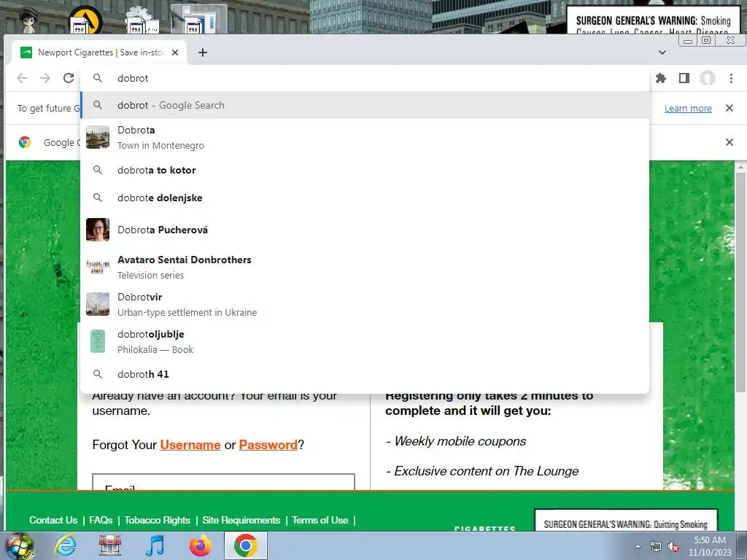Open the gear-badged icon on the desktop
The image size is (747, 560).
(x=141, y=20)
